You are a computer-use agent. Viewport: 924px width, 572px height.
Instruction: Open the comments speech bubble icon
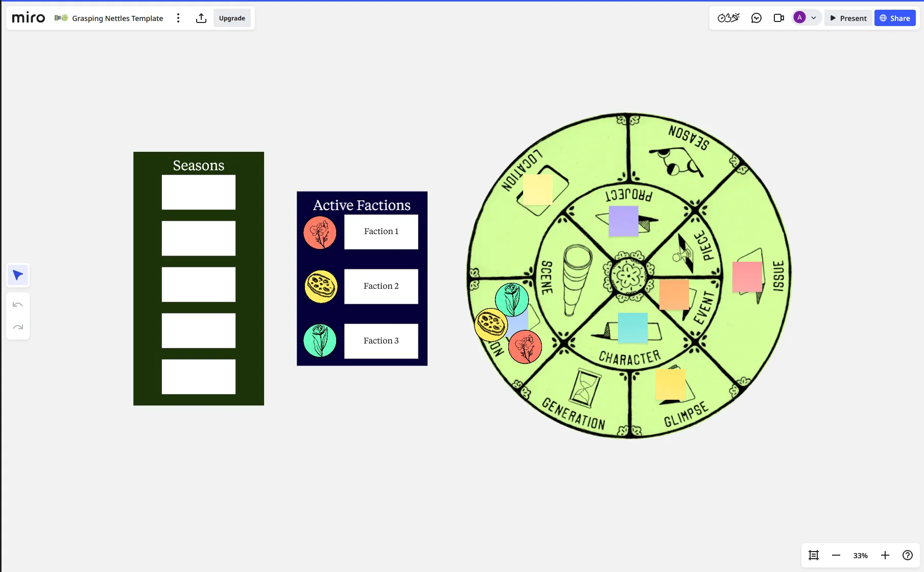[756, 18]
